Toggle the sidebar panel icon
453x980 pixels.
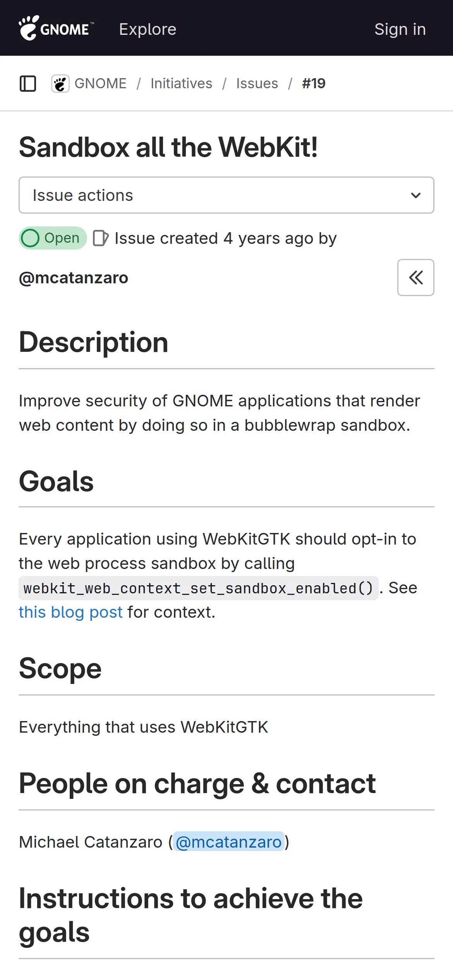(28, 84)
